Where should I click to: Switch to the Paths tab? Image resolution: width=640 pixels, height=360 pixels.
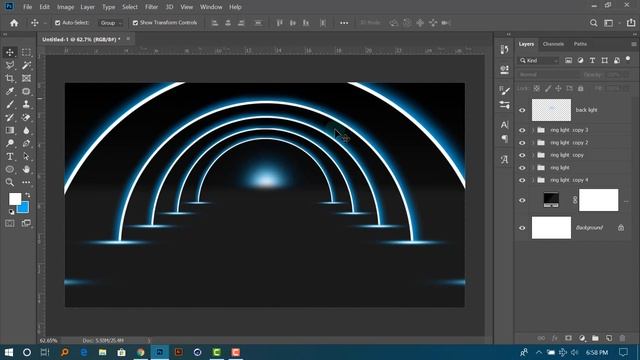tap(580, 44)
